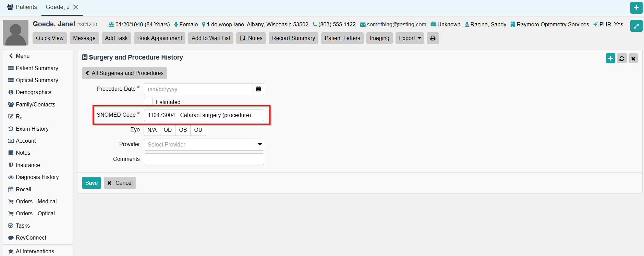The height and width of the screenshot is (256, 644).
Task: Click top-right green plus new tab icon
Action: [x=636, y=8]
